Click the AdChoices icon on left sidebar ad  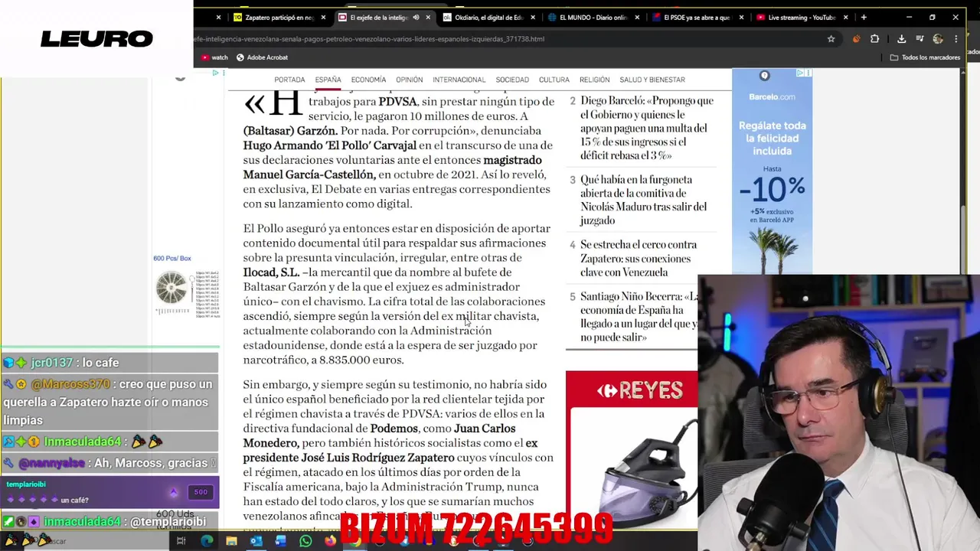pyautogui.click(x=216, y=73)
